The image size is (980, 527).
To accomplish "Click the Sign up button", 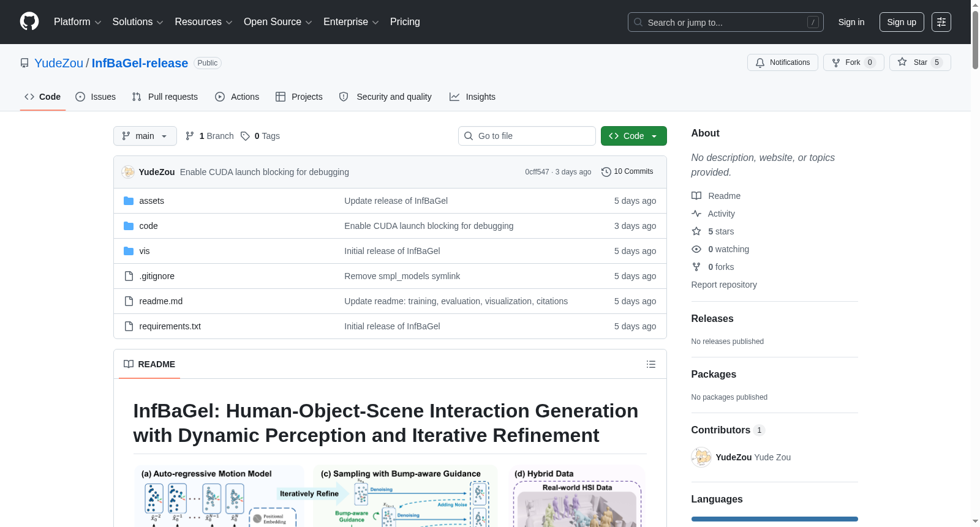I will [x=902, y=22].
